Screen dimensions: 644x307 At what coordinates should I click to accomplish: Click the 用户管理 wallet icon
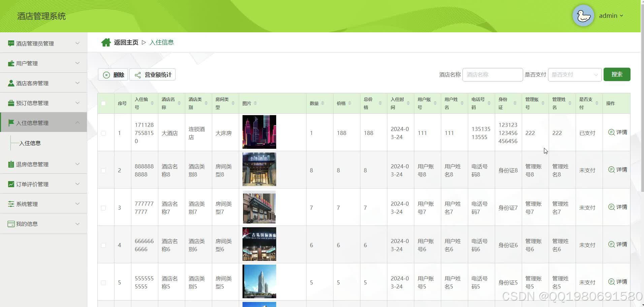tap(11, 63)
